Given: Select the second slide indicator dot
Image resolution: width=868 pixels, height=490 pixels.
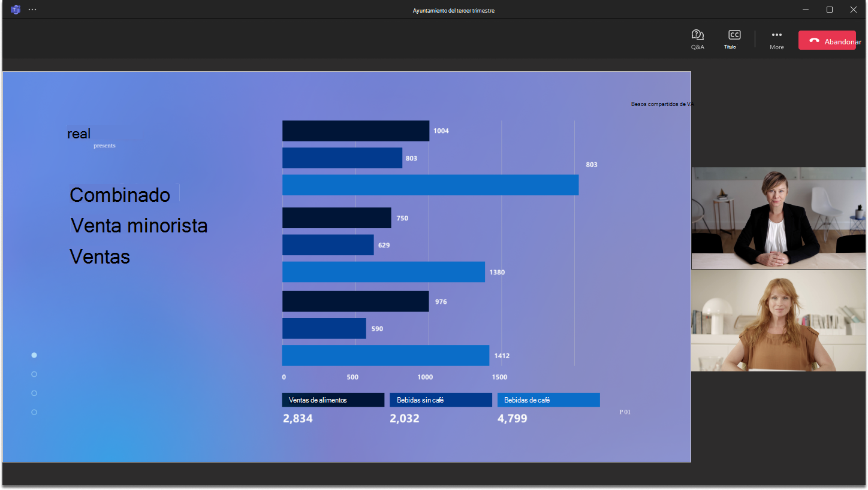Looking at the screenshot, I should 34,374.
